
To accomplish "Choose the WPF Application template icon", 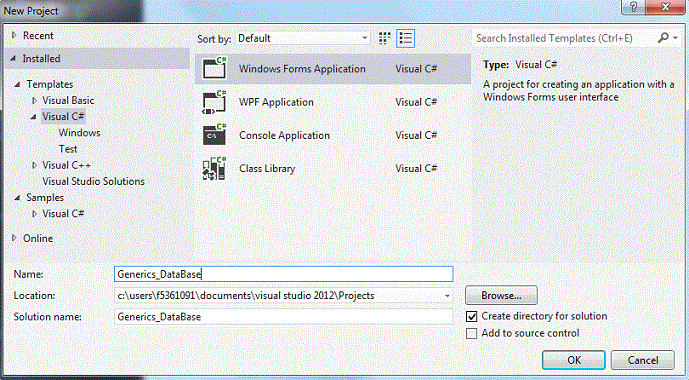I will [x=214, y=102].
